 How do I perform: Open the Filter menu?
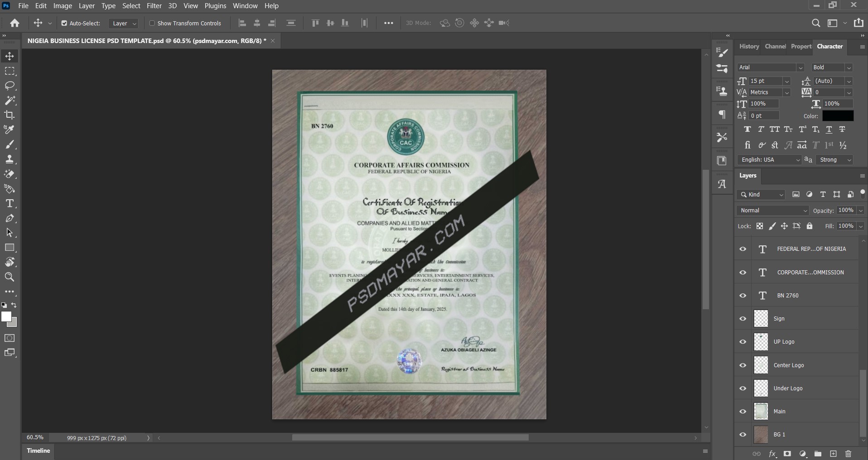[x=154, y=6]
